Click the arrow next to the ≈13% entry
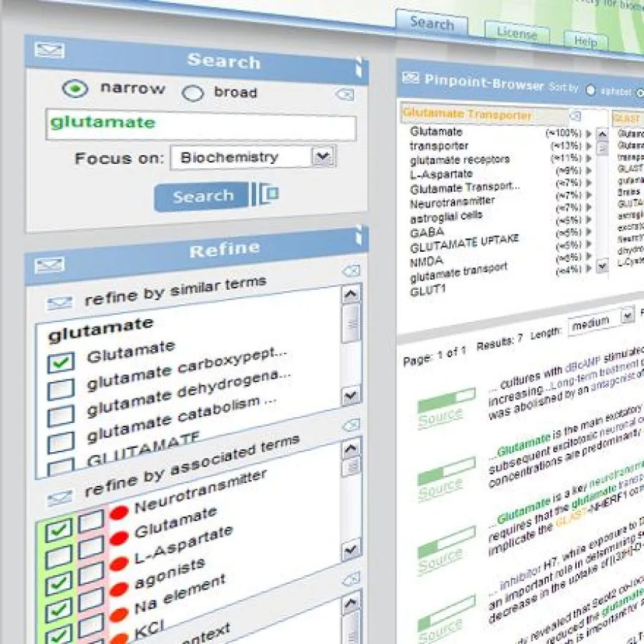The image size is (644, 644). (589, 146)
